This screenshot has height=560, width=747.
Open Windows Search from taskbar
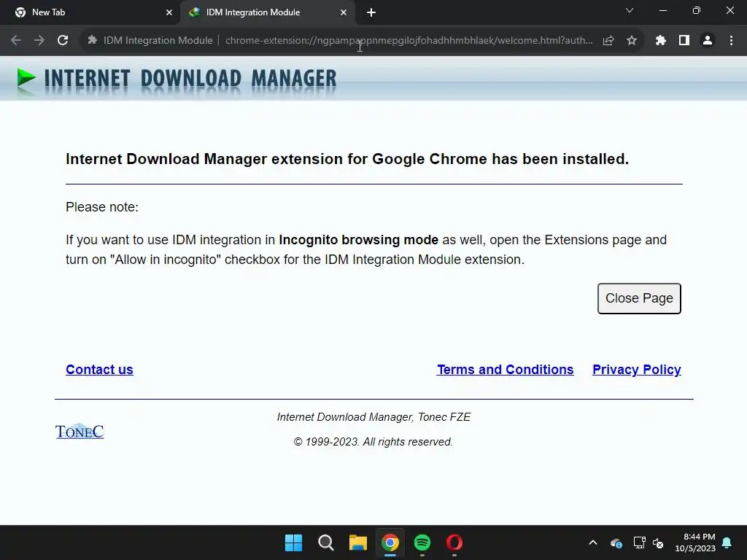click(x=326, y=542)
